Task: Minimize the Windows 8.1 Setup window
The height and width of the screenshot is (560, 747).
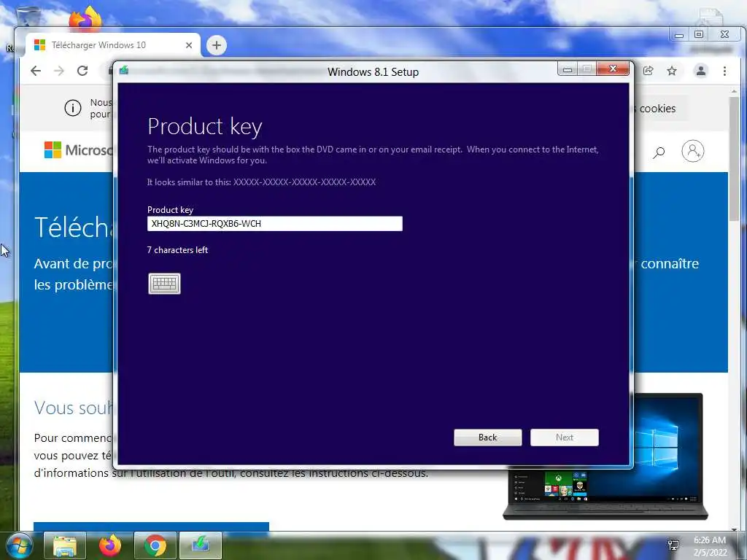Action: [568, 69]
